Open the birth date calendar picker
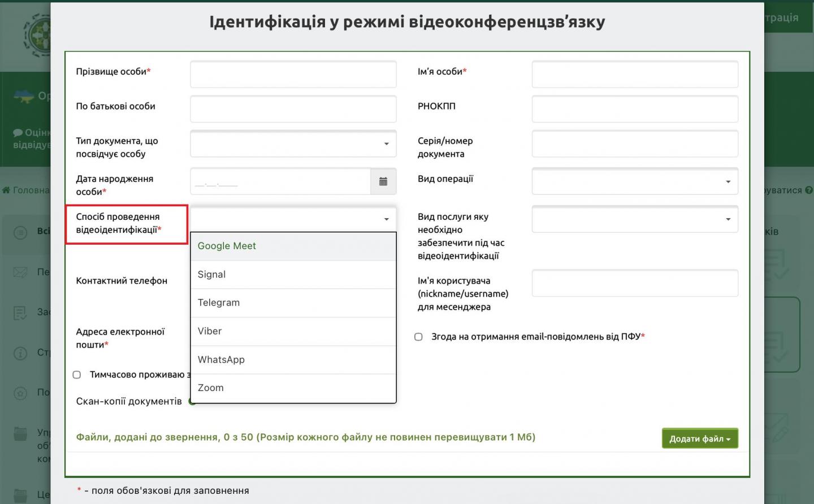The height and width of the screenshot is (504, 814). pyautogui.click(x=383, y=182)
